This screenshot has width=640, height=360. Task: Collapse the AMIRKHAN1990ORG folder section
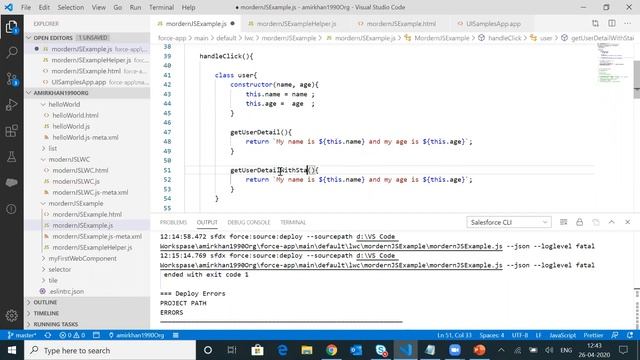click(x=87, y=93)
